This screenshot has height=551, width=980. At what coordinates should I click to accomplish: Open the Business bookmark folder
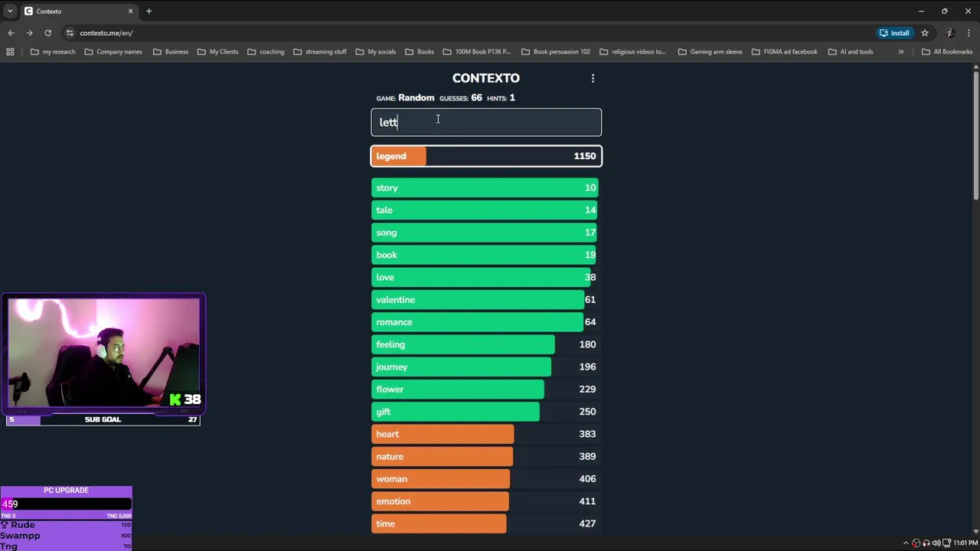point(170,52)
